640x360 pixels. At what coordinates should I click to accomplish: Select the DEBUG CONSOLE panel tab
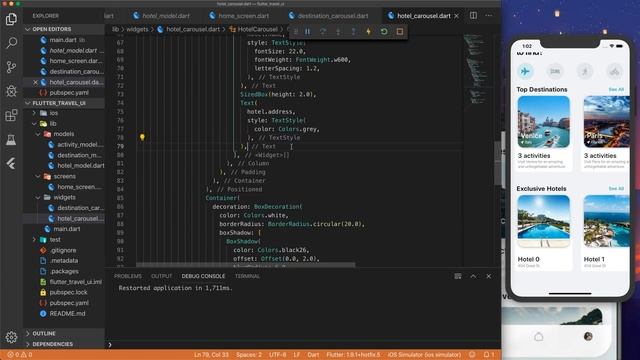tap(203, 276)
